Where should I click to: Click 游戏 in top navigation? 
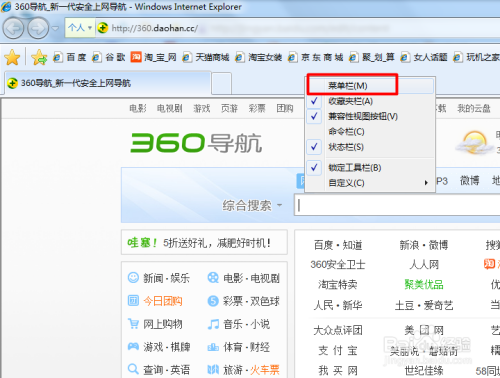(202, 108)
